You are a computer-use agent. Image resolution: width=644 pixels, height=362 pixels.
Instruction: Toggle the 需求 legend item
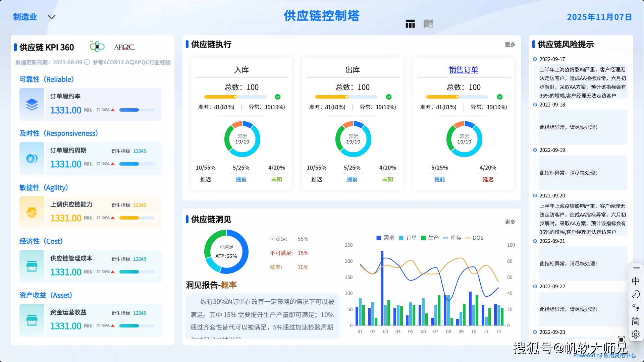point(385,238)
